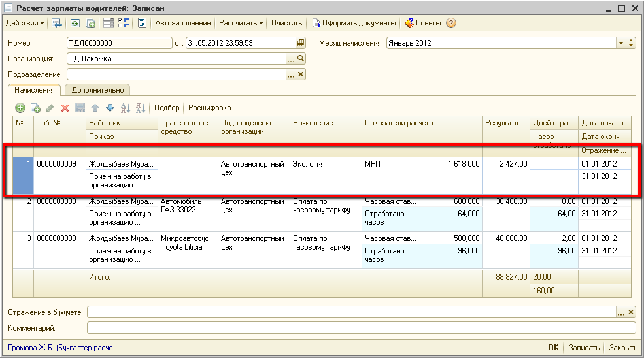Open calendar picker beside the date field

(301, 43)
